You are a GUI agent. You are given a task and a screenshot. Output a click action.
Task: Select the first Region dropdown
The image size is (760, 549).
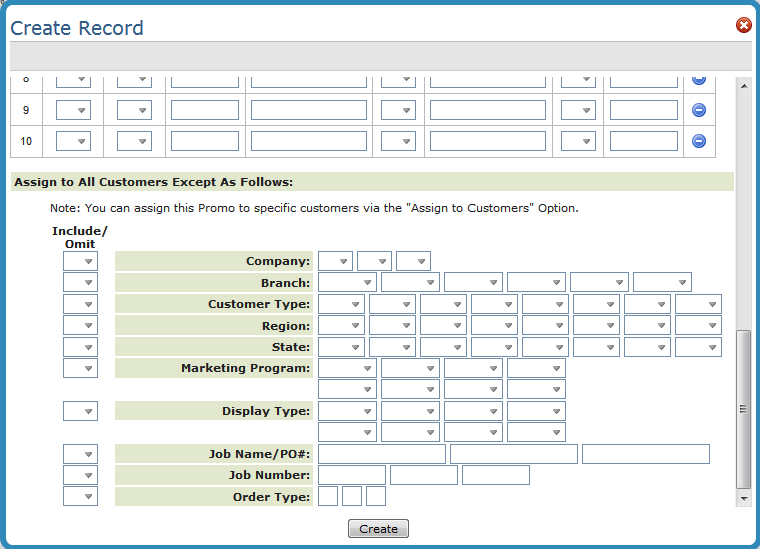point(341,326)
